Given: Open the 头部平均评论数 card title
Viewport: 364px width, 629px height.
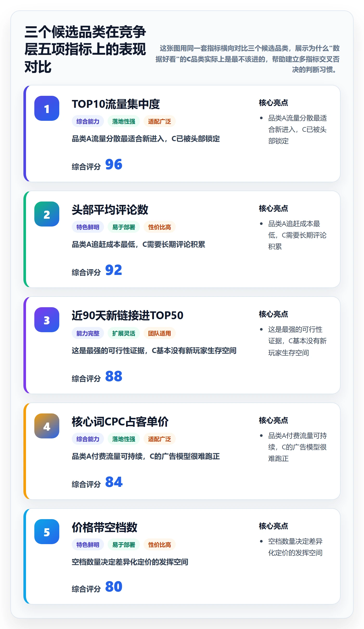Looking at the screenshot, I should 110,210.
